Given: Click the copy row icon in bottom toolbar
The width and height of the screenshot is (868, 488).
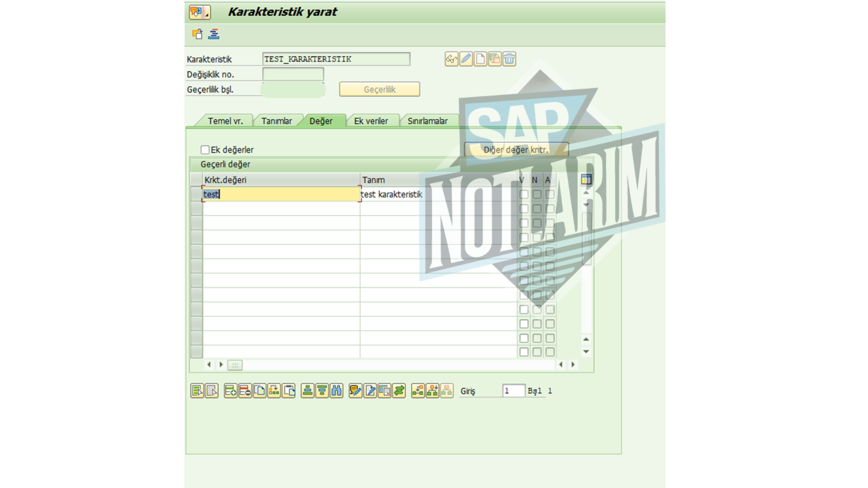Looking at the screenshot, I should point(259,391).
